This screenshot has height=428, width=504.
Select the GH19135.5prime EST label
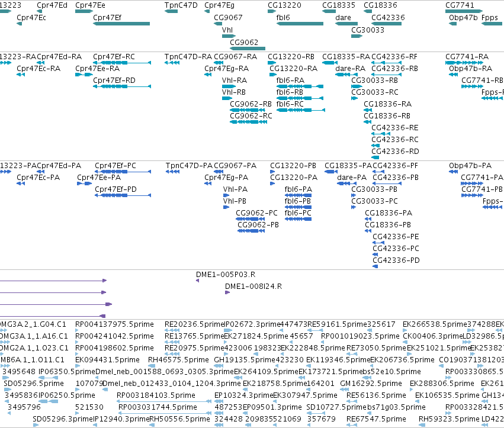pos(245,360)
